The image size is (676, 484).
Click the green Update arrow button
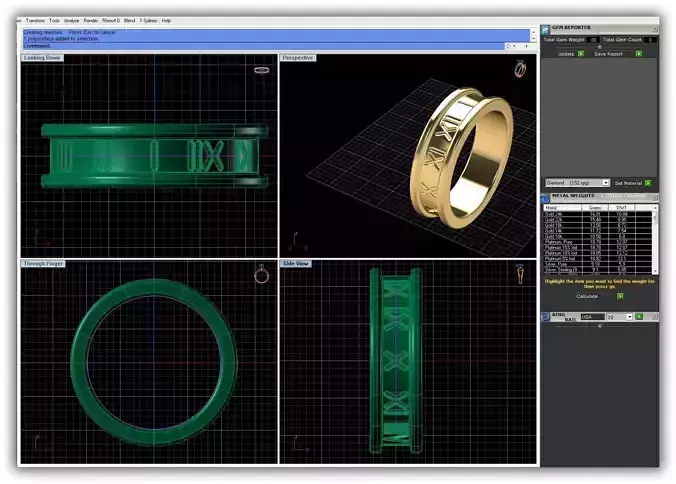click(581, 54)
